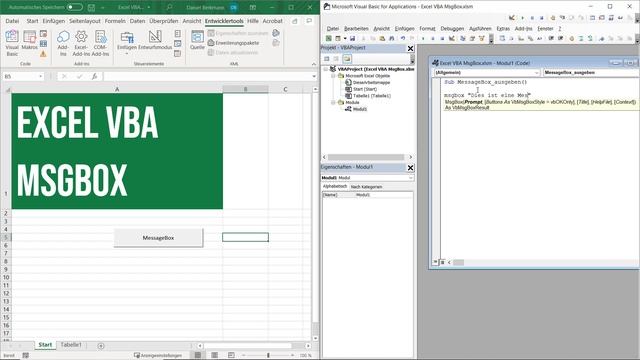Collapse the VBAProject root node
640x360 pixels.
(326, 69)
